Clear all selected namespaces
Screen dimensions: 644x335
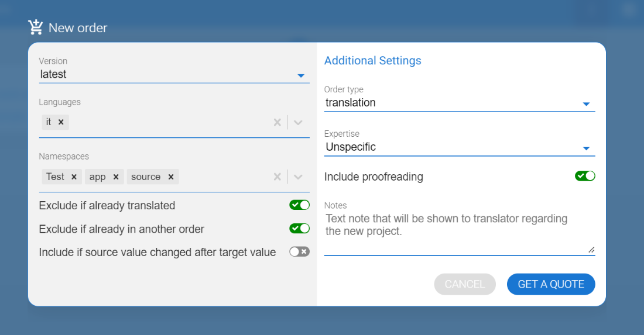coord(278,177)
